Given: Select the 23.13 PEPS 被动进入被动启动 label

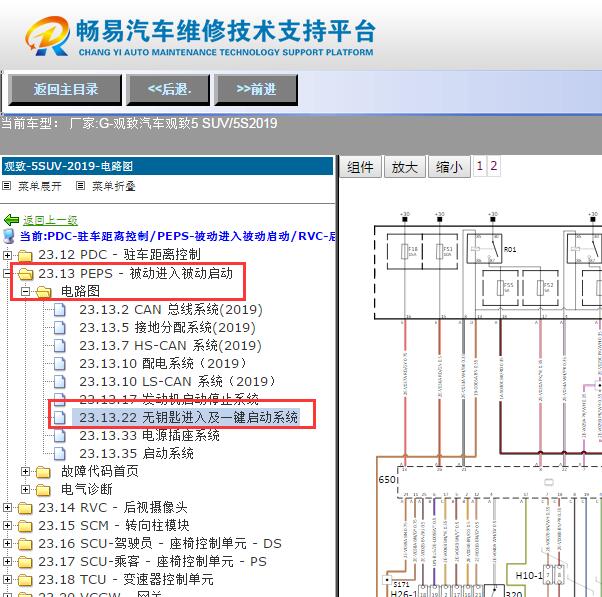Looking at the screenshot, I should [135, 274].
